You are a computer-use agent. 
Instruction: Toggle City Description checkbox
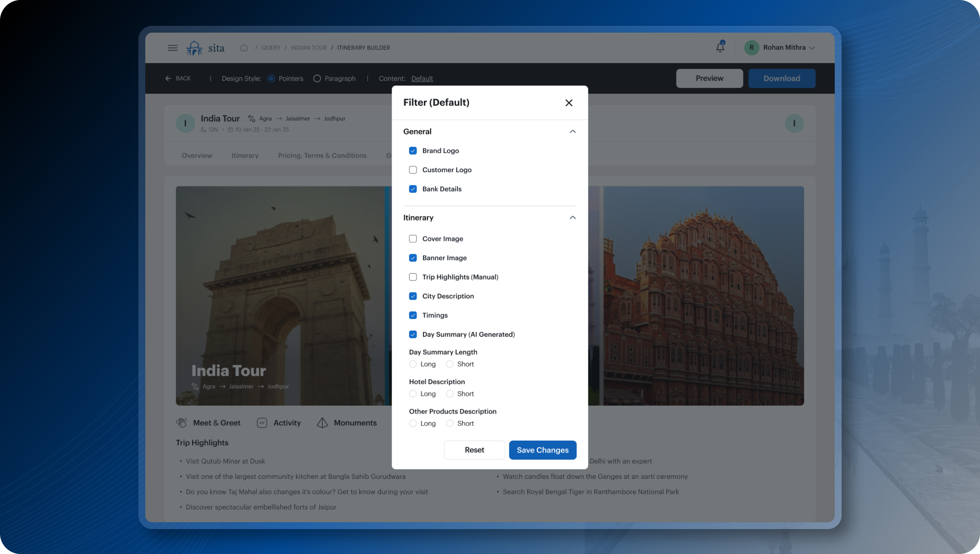coord(413,296)
